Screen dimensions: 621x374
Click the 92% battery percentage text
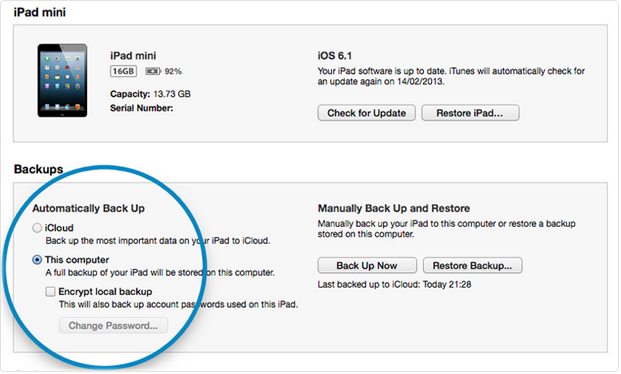[x=173, y=71]
